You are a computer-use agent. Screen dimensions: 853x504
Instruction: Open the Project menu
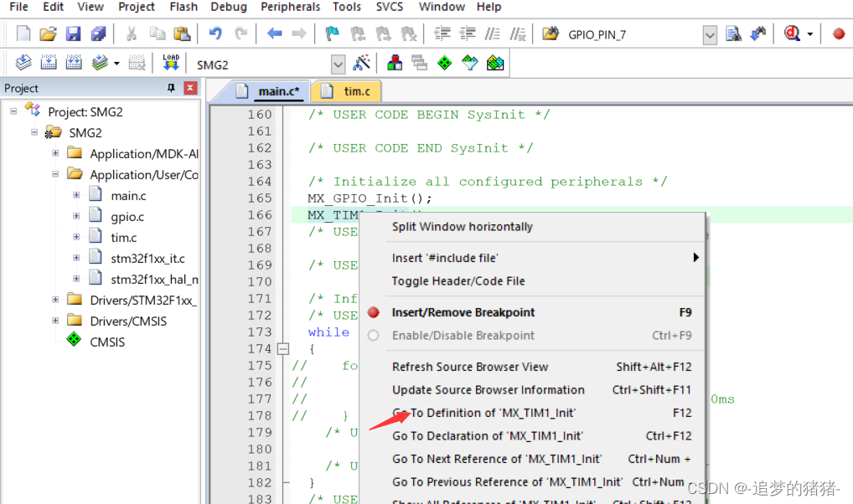(137, 7)
